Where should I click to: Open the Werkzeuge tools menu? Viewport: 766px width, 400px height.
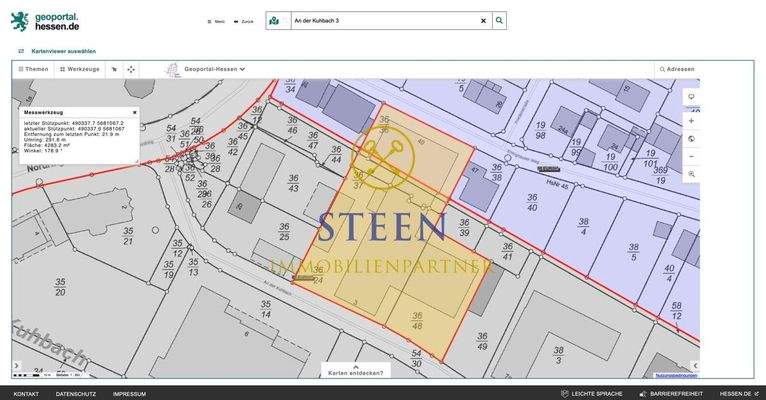[79, 70]
